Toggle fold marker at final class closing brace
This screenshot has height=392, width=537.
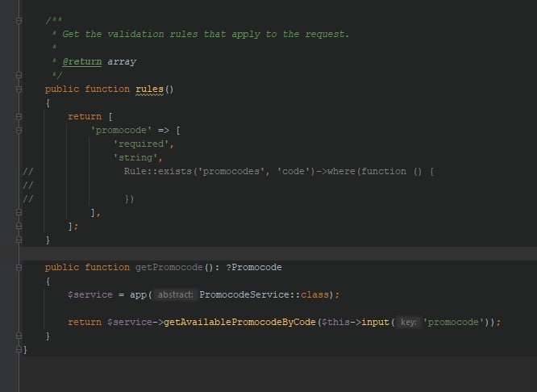[x=19, y=349]
